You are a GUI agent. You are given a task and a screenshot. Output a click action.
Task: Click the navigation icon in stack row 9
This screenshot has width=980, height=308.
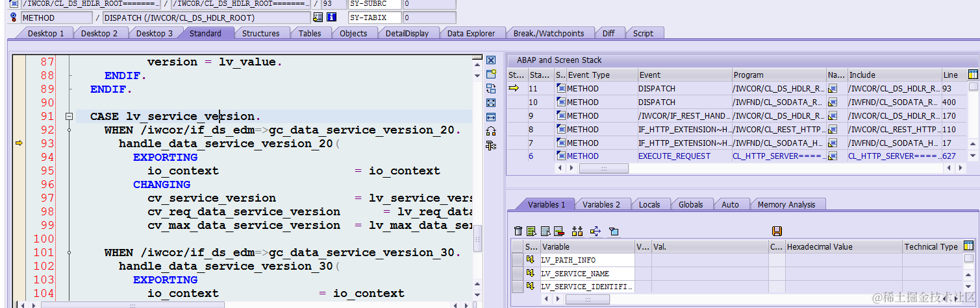coord(833,116)
